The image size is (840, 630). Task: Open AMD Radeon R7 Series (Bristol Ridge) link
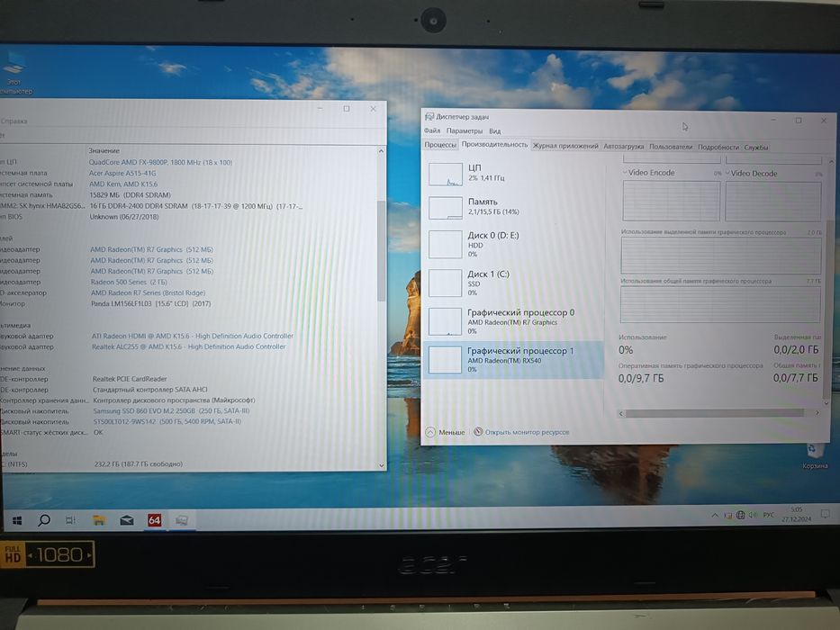pyautogui.click(x=148, y=292)
